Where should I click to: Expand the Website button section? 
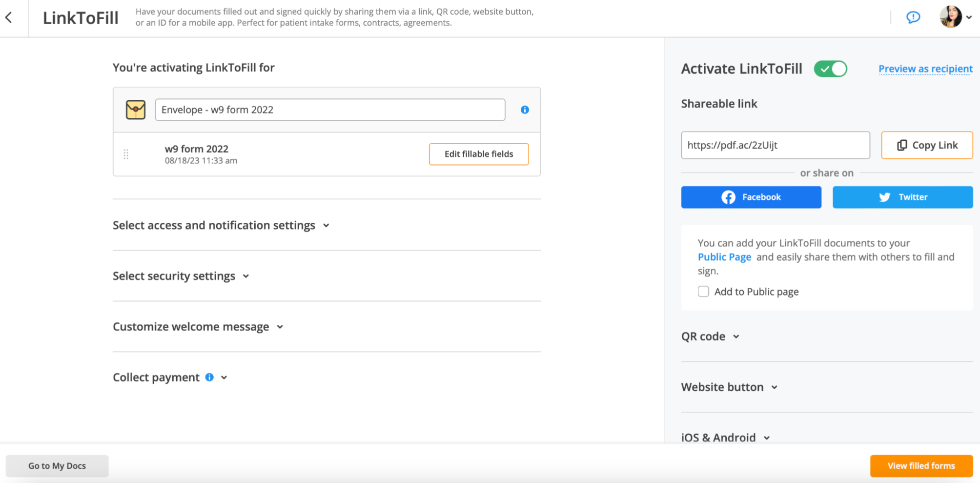tap(729, 387)
